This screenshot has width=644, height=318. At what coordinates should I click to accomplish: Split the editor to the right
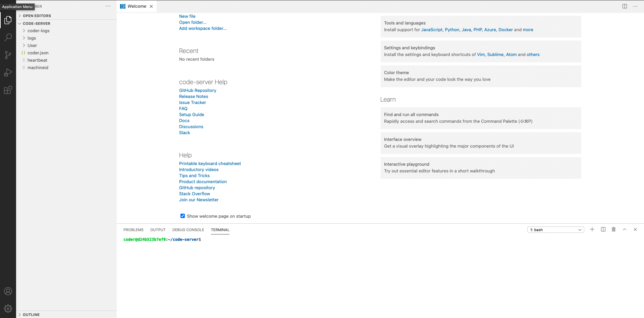(625, 6)
